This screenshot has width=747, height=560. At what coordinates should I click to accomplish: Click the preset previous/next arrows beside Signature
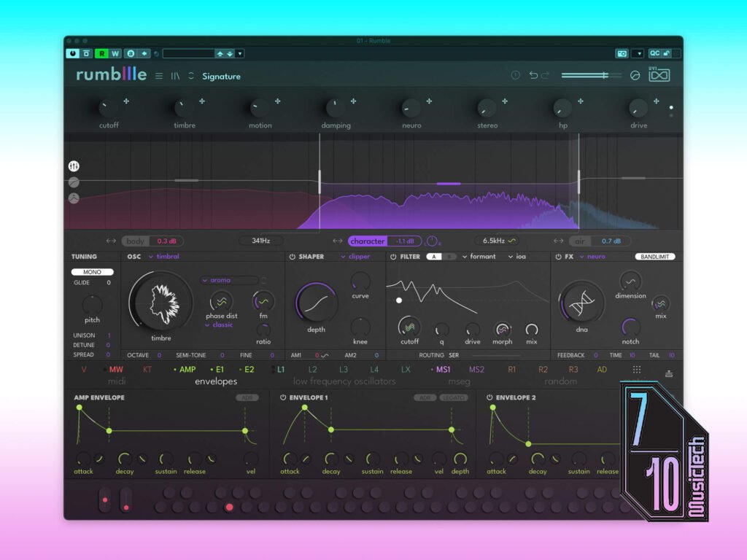pyautogui.click(x=191, y=76)
